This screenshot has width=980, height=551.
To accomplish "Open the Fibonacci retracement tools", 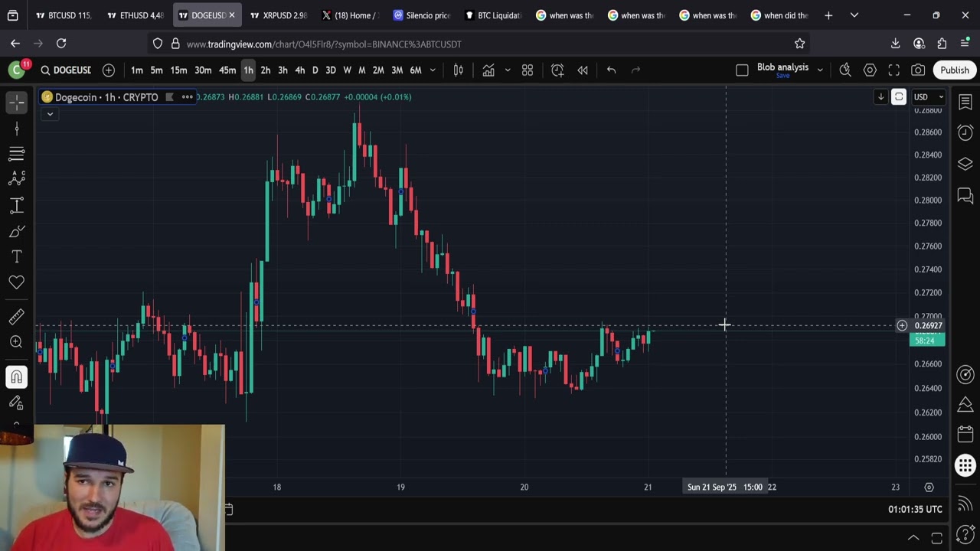I will click(x=16, y=154).
